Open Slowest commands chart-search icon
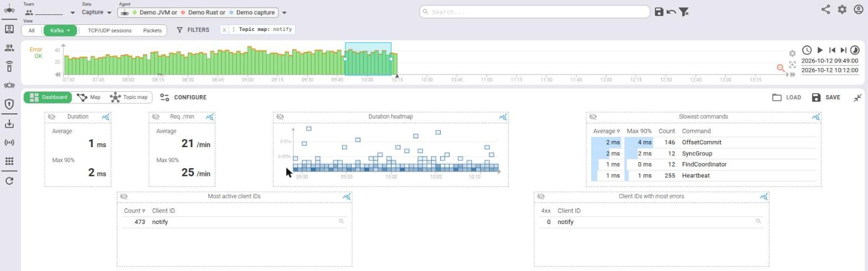Image resolution: width=868 pixels, height=271 pixels. tap(816, 117)
